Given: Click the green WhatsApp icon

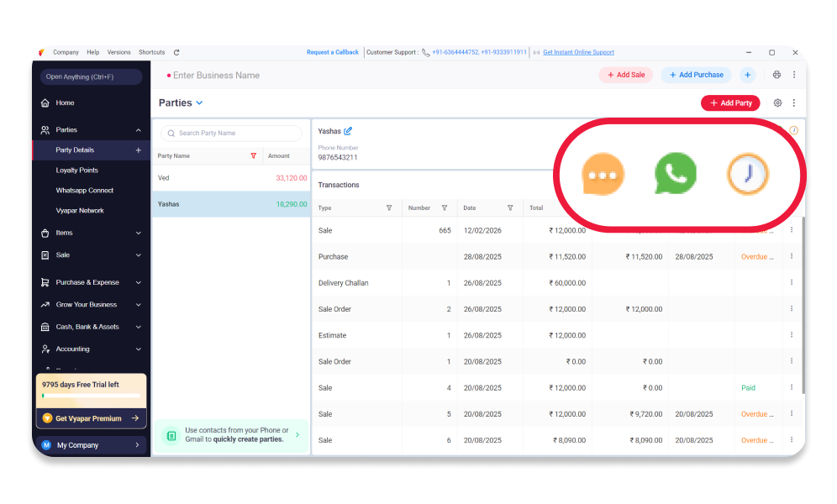Looking at the screenshot, I should point(676,174).
